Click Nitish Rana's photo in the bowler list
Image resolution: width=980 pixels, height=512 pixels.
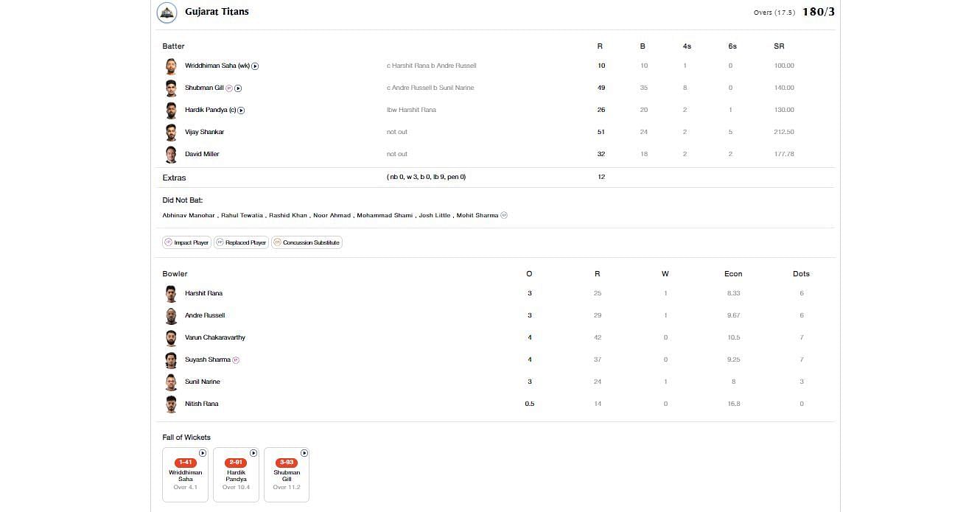[171, 404]
